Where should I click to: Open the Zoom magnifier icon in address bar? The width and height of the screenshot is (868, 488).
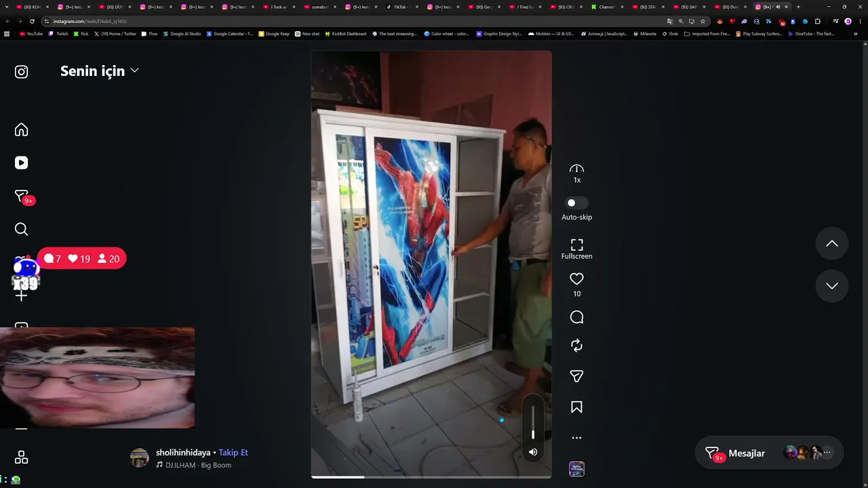681,21
